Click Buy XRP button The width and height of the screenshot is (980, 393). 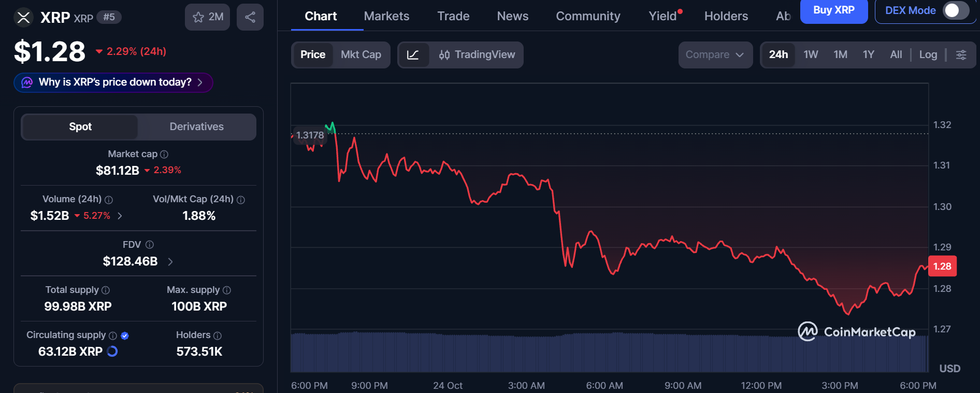[834, 10]
